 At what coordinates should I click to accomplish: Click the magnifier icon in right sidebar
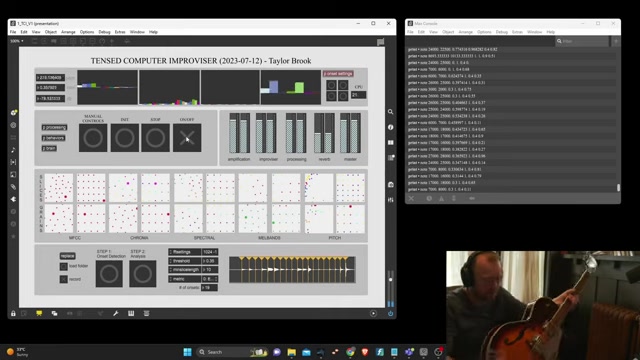coord(391,112)
